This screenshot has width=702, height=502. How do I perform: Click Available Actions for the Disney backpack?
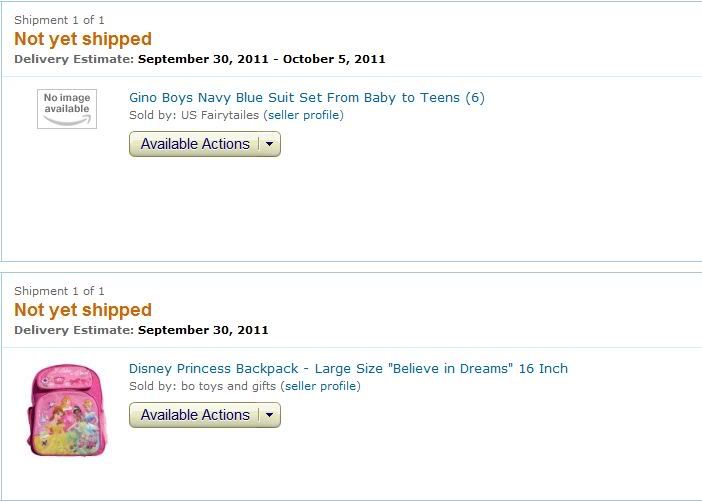[195, 415]
